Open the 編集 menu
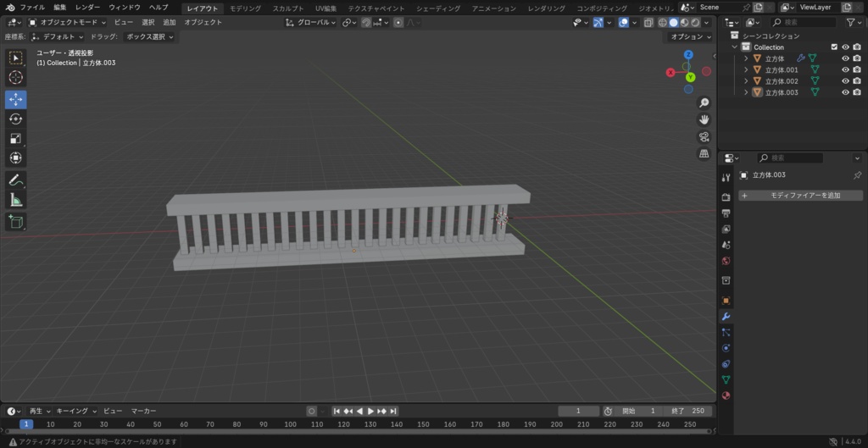 60,8
